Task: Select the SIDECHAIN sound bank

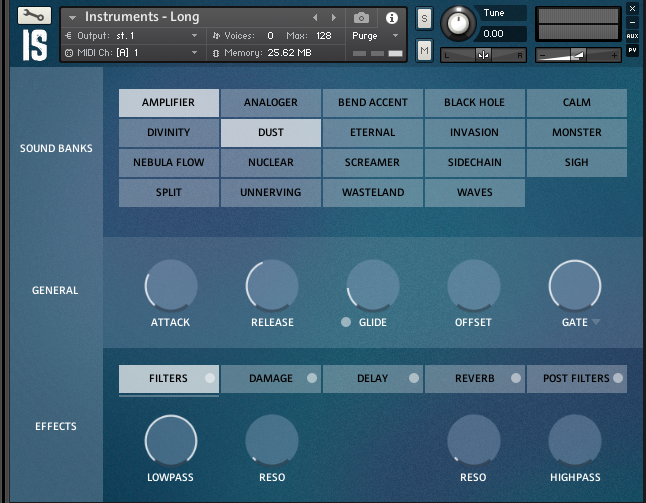Action: (475, 163)
